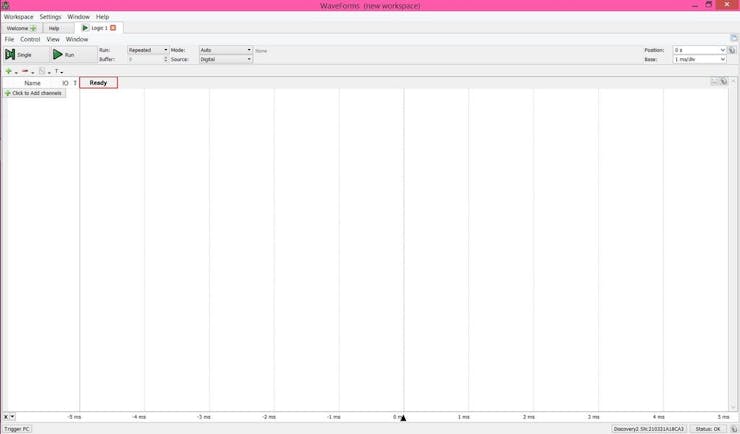Open the Help menu

102,17
